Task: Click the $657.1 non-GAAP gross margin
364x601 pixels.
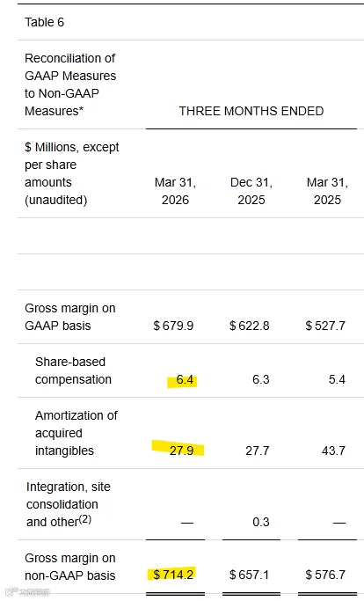Action: [250, 575]
